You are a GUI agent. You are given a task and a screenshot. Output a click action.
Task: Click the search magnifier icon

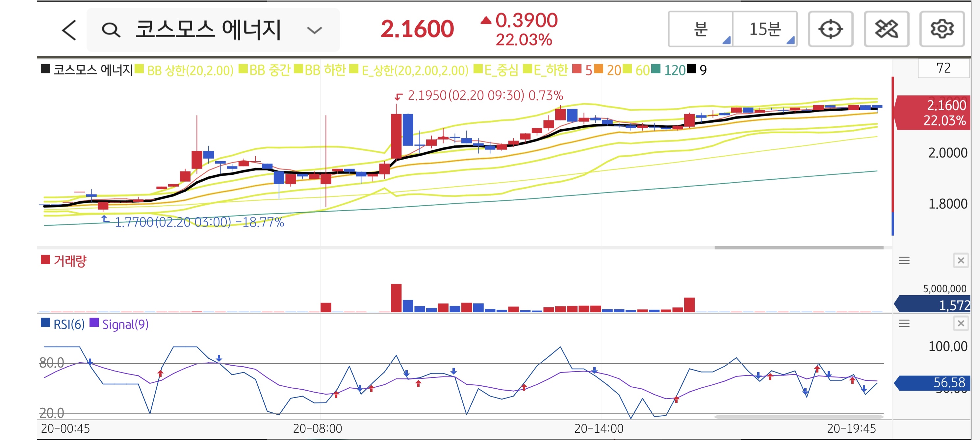111,30
